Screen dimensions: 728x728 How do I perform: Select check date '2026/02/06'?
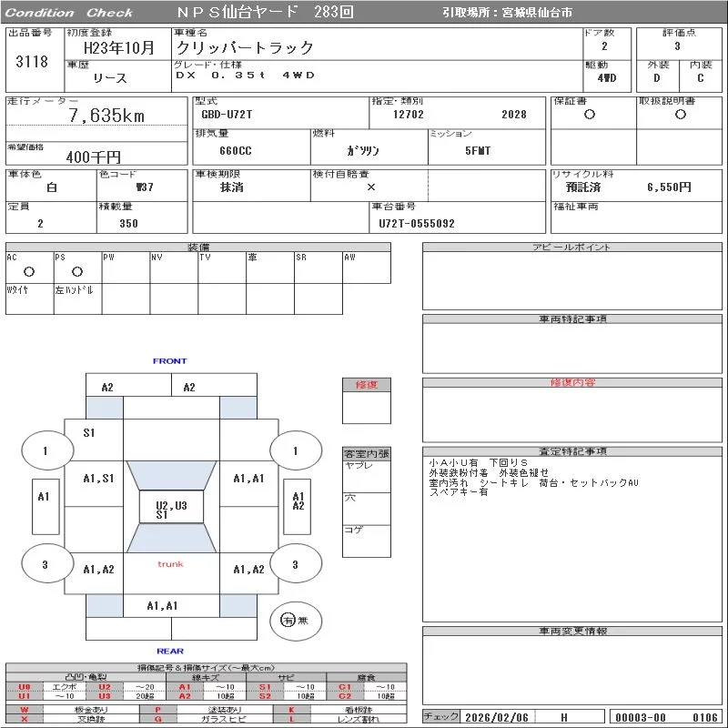click(497, 717)
